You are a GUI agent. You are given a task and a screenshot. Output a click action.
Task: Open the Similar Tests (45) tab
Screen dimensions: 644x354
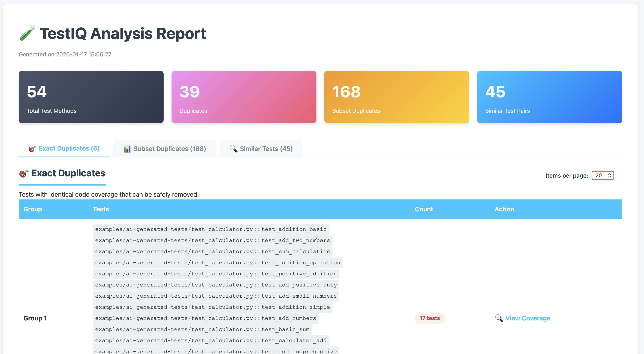click(261, 148)
